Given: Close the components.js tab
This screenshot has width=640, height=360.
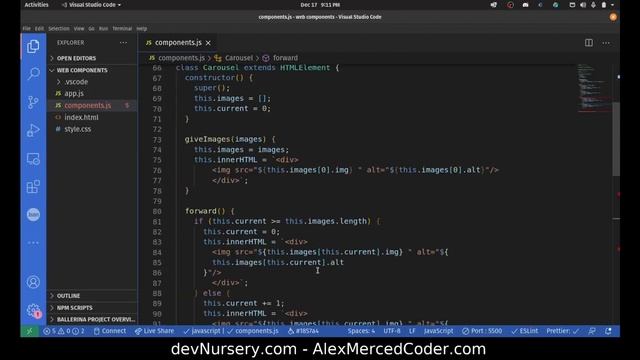Looking at the screenshot, I should (208, 43).
